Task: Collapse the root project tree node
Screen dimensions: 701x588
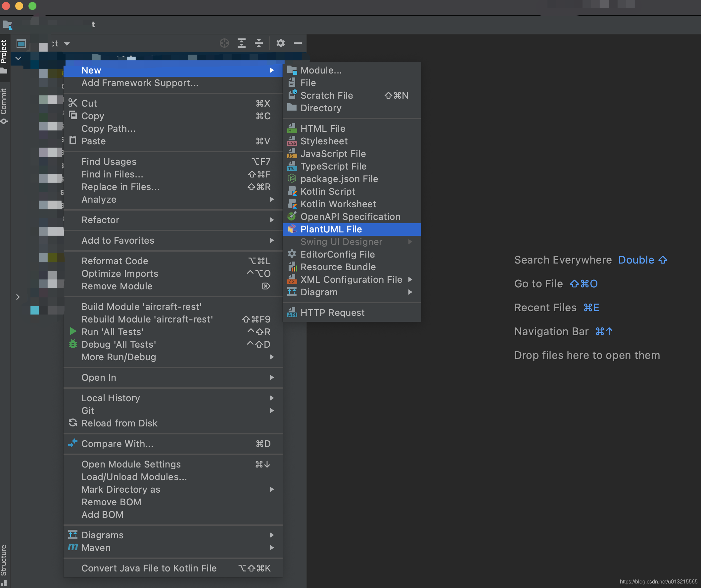Action: point(18,58)
